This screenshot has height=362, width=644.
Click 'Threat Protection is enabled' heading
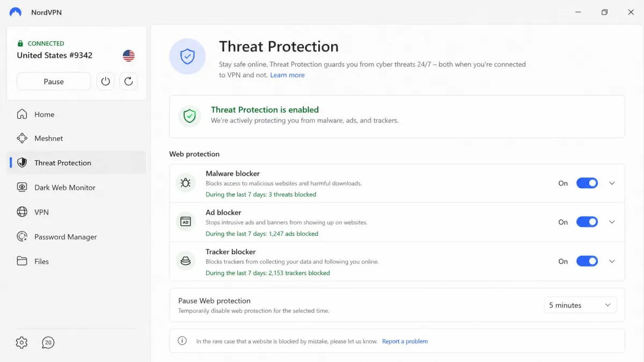[x=265, y=109]
